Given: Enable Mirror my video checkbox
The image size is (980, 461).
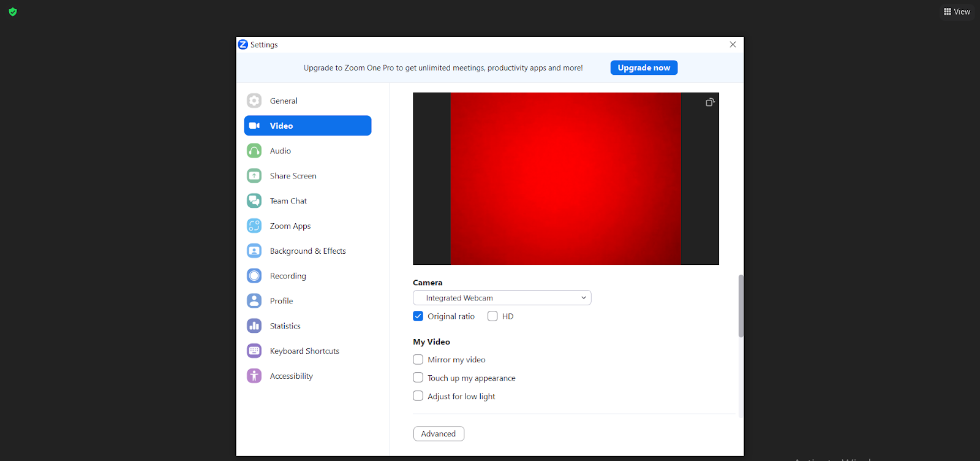Looking at the screenshot, I should (418, 360).
